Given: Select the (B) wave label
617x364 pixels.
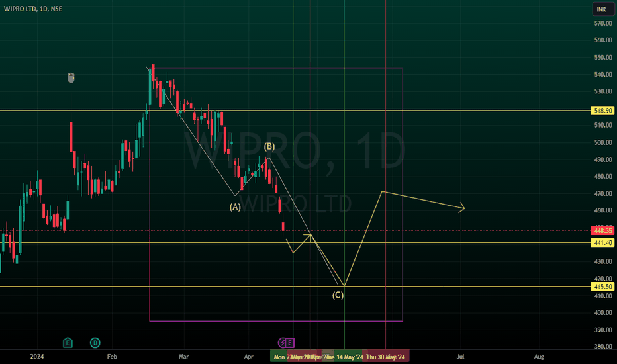Looking at the screenshot, I should tap(269, 146).
